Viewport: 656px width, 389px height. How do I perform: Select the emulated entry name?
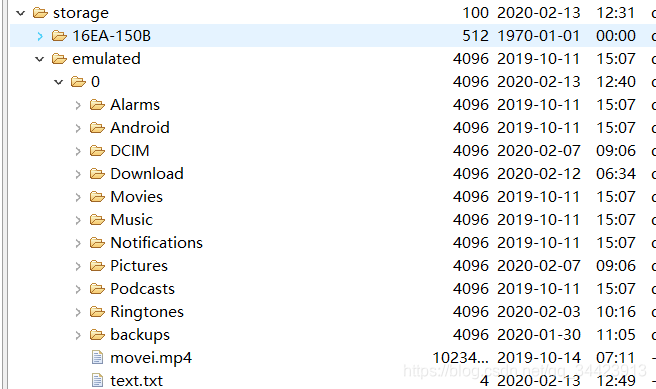(x=106, y=59)
